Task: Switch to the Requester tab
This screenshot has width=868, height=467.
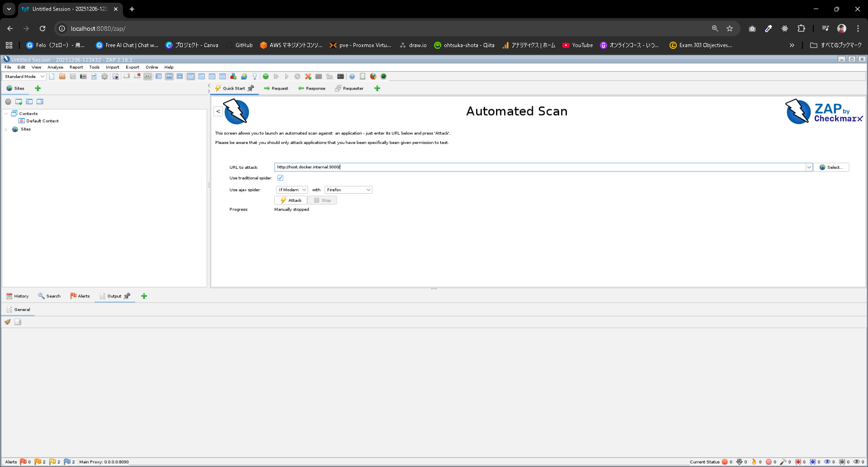Action: [349, 88]
